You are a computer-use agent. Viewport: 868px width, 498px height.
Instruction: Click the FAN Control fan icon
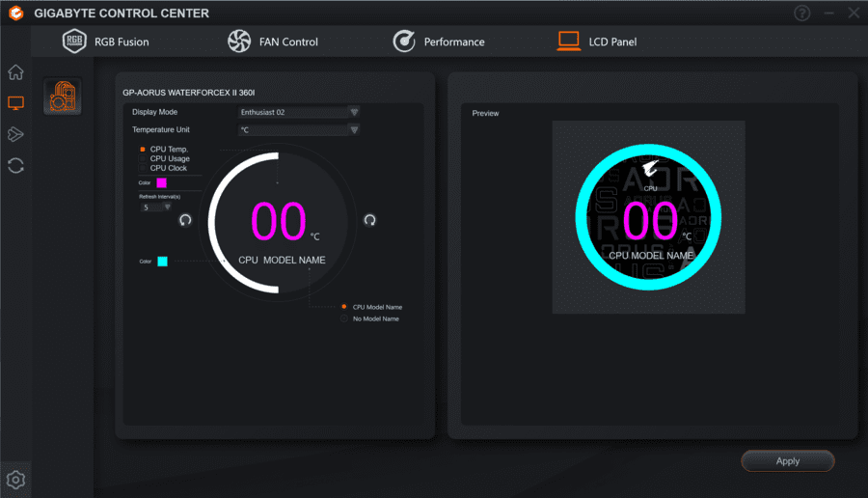(239, 41)
